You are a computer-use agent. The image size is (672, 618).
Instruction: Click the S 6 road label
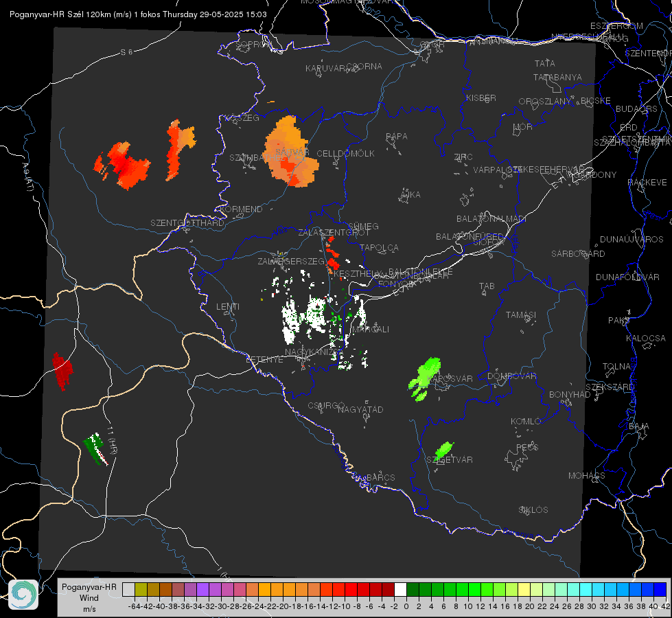coord(126,52)
